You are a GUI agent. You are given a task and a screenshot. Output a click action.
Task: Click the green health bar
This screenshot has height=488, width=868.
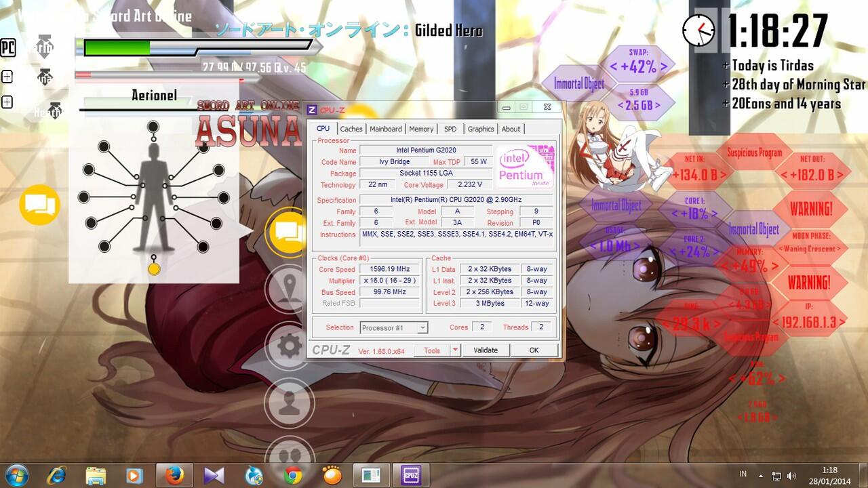(x=117, y=47)
